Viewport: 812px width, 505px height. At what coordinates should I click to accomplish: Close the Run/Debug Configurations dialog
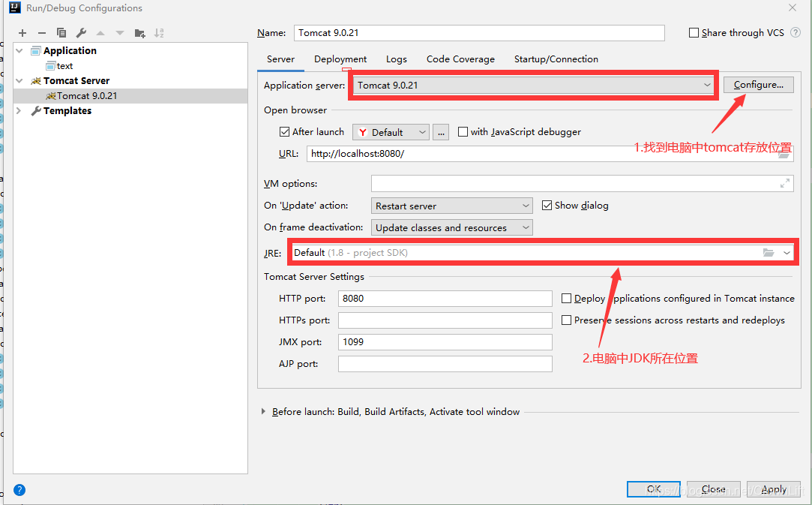793,8
